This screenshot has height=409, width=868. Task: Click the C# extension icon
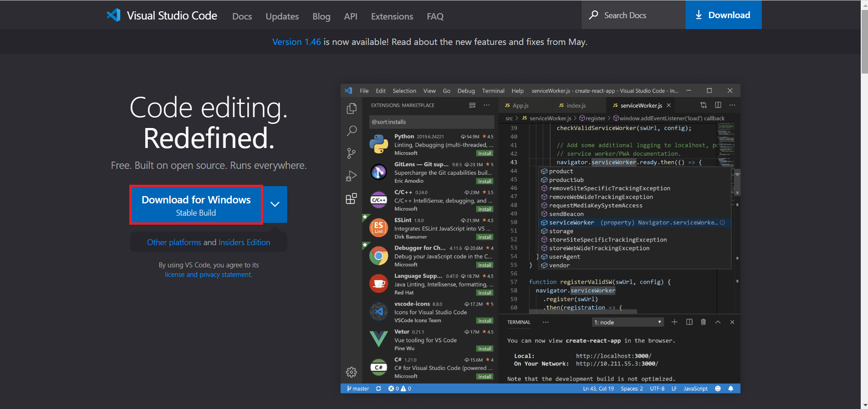coord(379,368)
